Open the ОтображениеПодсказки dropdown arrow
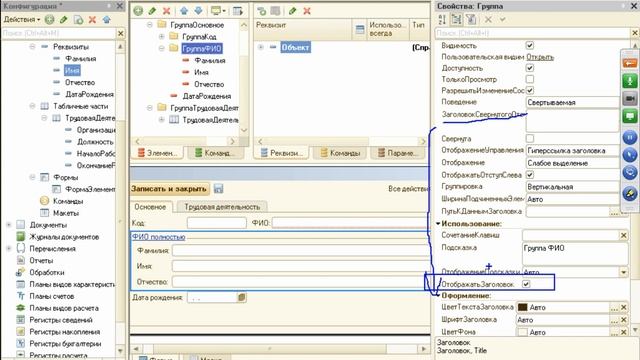640x360 pixels. coord(624,272)
